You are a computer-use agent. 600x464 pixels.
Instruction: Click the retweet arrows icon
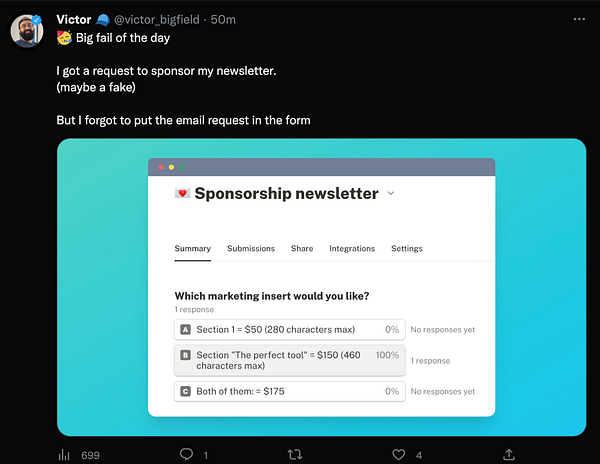(x=295, y=454)
